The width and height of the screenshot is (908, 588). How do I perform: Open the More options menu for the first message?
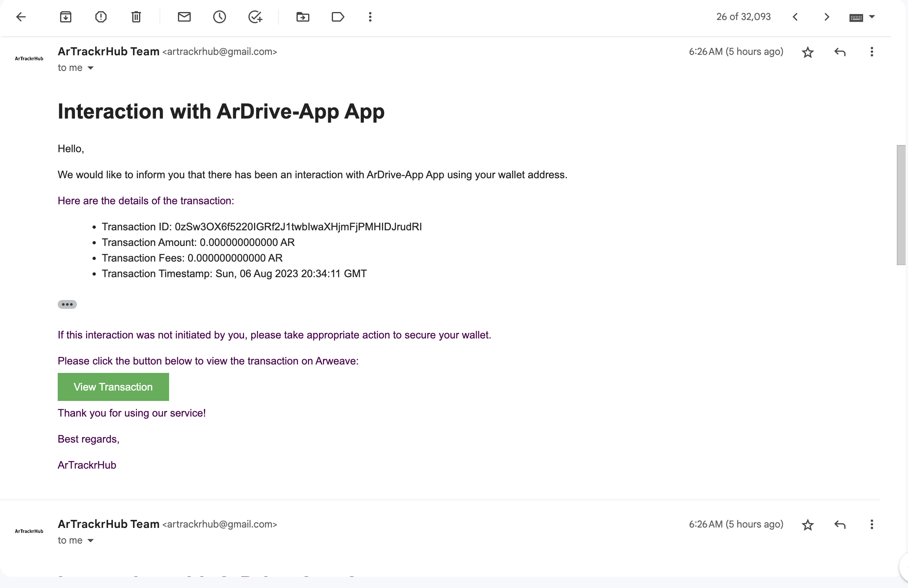point(872,52)
